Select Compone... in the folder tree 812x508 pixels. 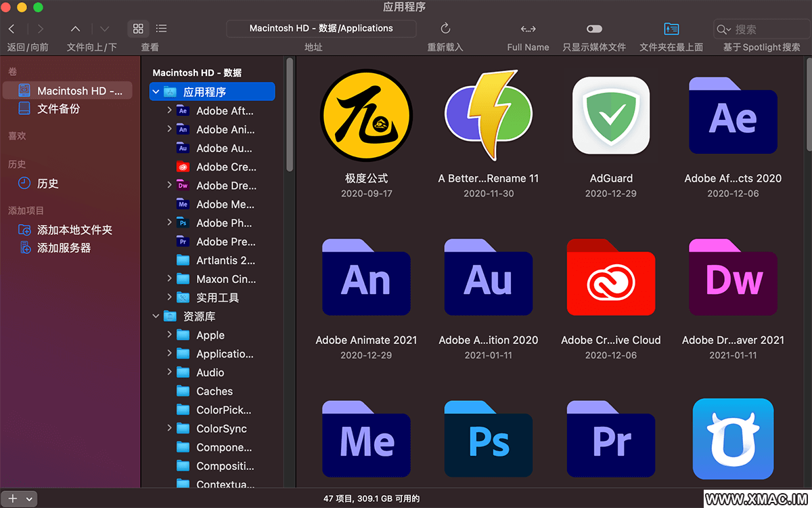pyautogui.click(x=215, y=447)
